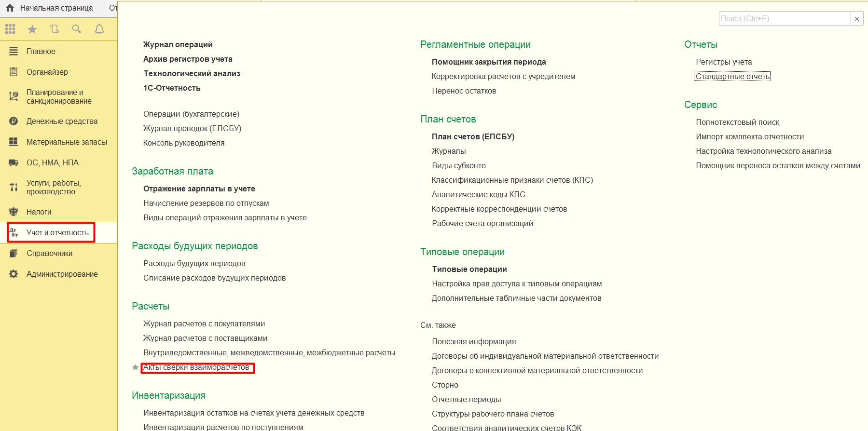Click the Справочники book icon

tap(14, 253)
